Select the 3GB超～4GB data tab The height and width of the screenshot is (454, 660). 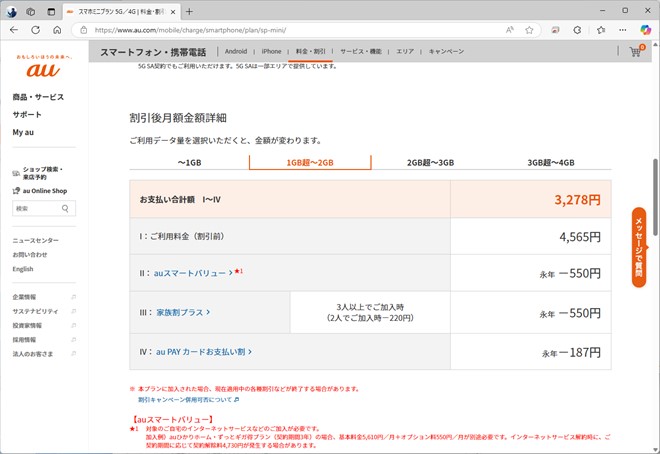coord(551,162)
